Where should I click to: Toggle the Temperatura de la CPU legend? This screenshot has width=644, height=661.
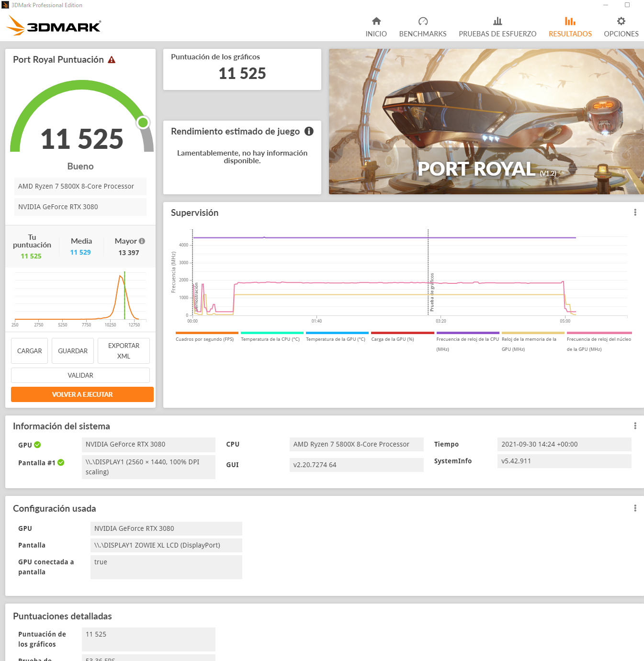pyautogui.click(x=272, y=337)
